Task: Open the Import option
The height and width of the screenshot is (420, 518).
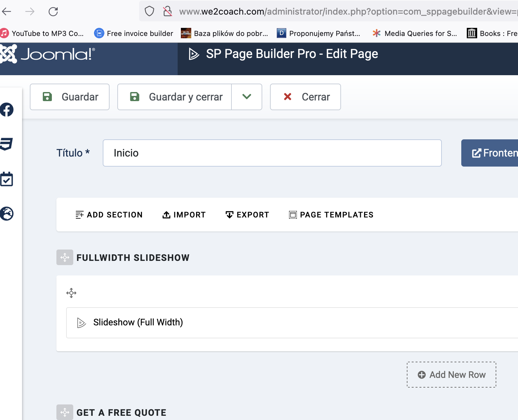Action: point(184,215)
